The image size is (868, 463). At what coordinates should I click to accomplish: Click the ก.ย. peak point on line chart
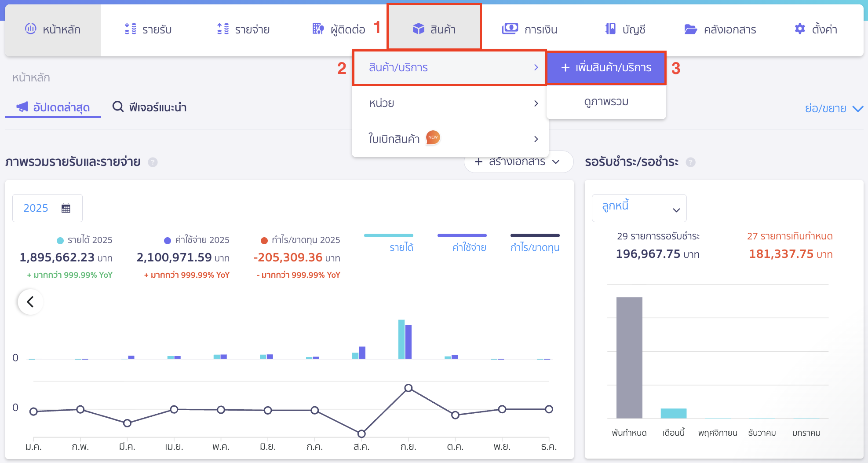[x=408, y=388]
